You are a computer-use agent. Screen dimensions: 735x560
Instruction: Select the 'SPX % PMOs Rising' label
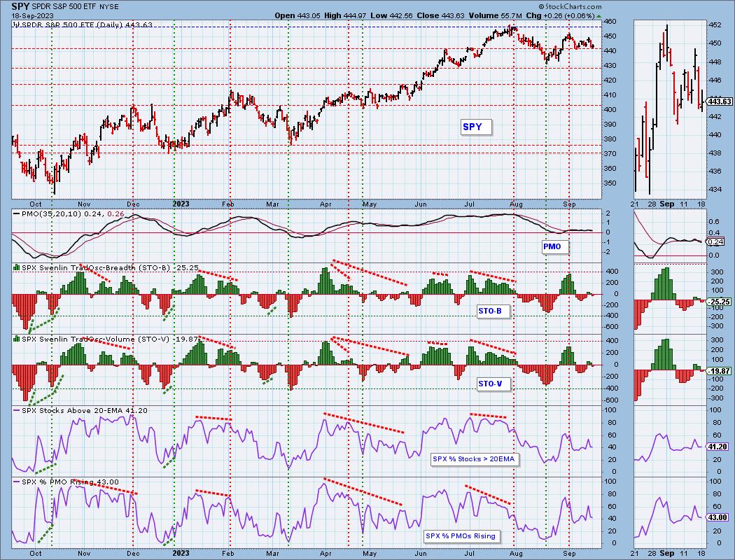(x=462, y=536)
